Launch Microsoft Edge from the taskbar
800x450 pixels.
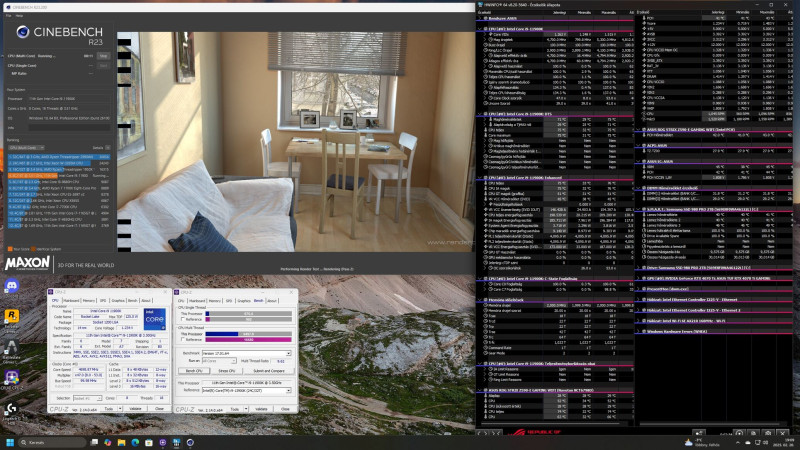[x=135, y=442]
